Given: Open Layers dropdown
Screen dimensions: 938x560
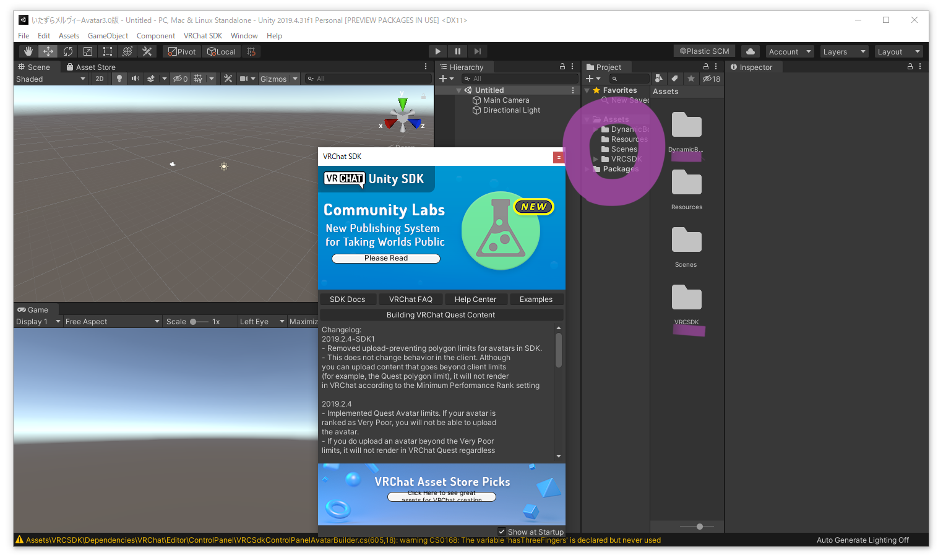Looking at the screenshot, I should click(845, 51).
